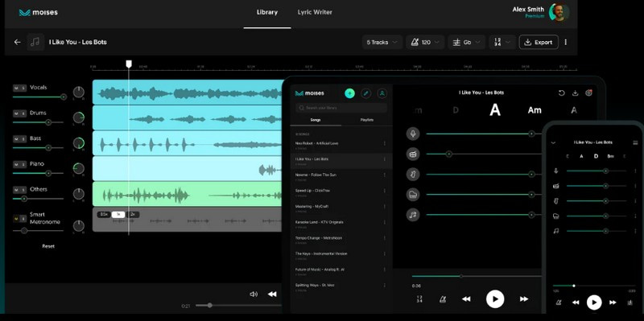Image resolution: width=644 pixels, height=321 pixels.
Task: Open the user profile icon on the tablet
Action: click(382, 93)
